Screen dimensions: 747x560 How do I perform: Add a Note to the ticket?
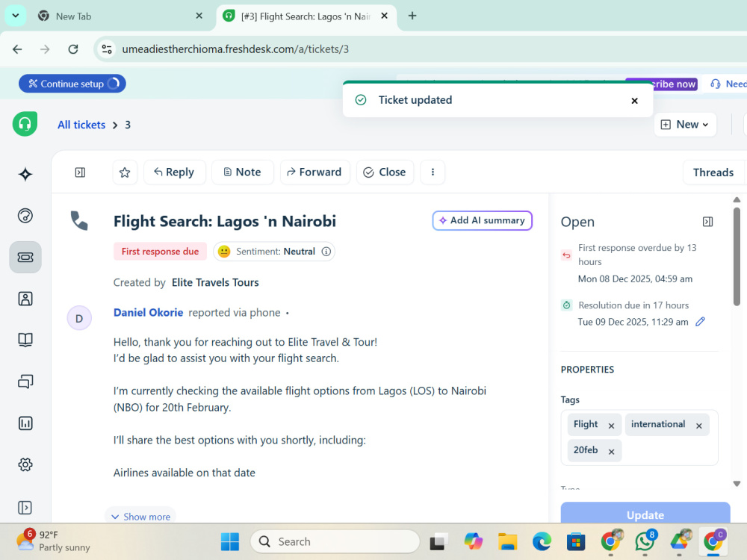(x=243, y=172)
